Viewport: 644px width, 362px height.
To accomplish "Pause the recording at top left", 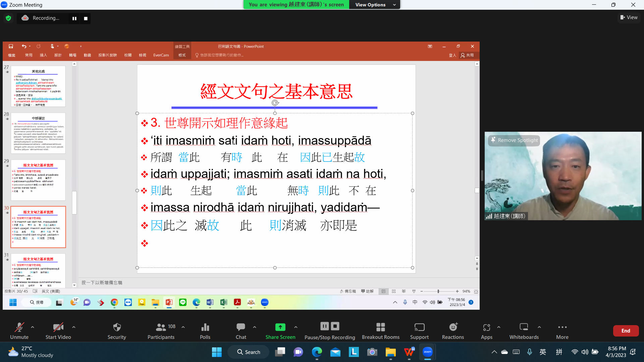I will 74,18.
